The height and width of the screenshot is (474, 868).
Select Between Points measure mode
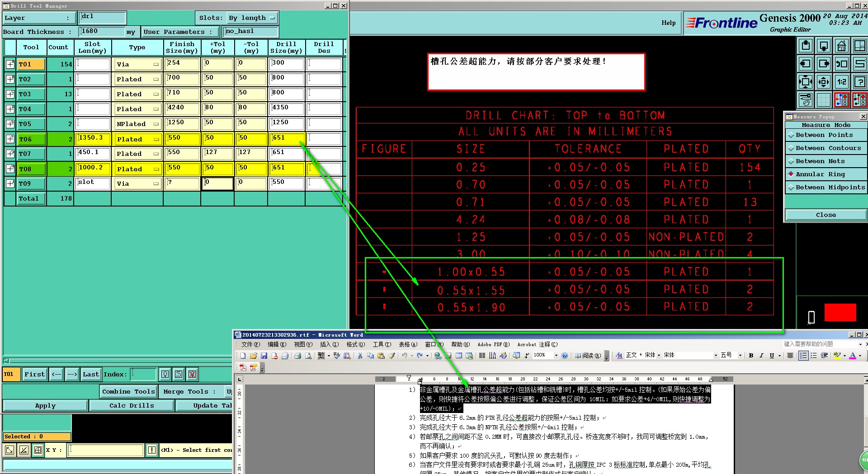[x=826, y=135]
